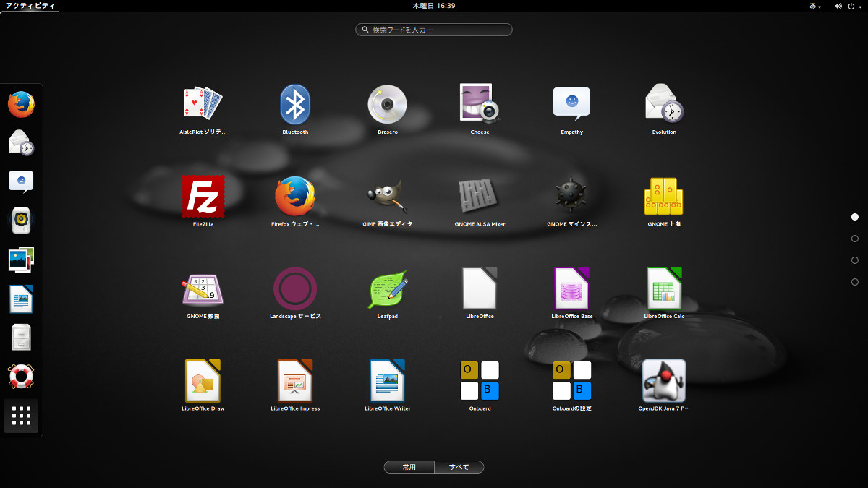Viewport: 868px width, 488px height.
Task: Click the Firefox icon in the dock
Action: 22,105
